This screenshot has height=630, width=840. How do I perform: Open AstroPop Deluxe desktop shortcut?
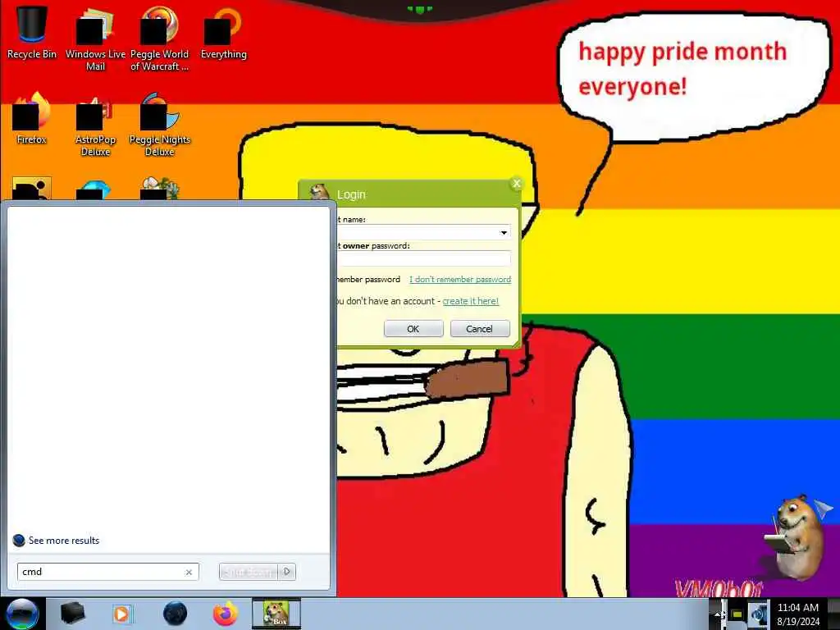(95, 125)
